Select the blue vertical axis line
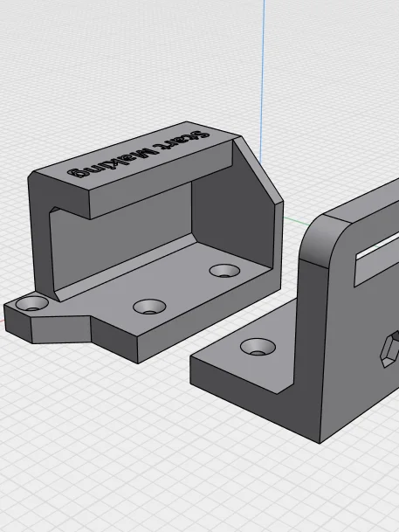The width and height of the screenshot is (399, 532). (x=263, y=81)
